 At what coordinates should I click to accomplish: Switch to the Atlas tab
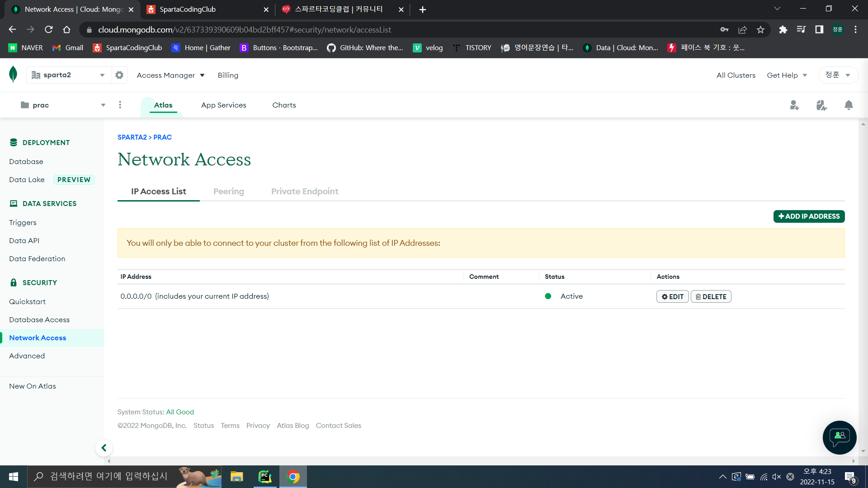pos(163,105)
